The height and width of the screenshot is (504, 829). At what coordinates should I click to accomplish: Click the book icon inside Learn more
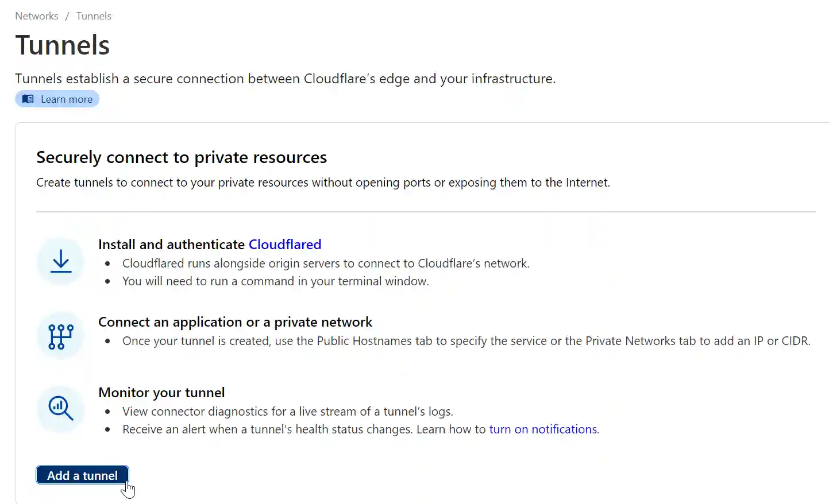point(27,99)
